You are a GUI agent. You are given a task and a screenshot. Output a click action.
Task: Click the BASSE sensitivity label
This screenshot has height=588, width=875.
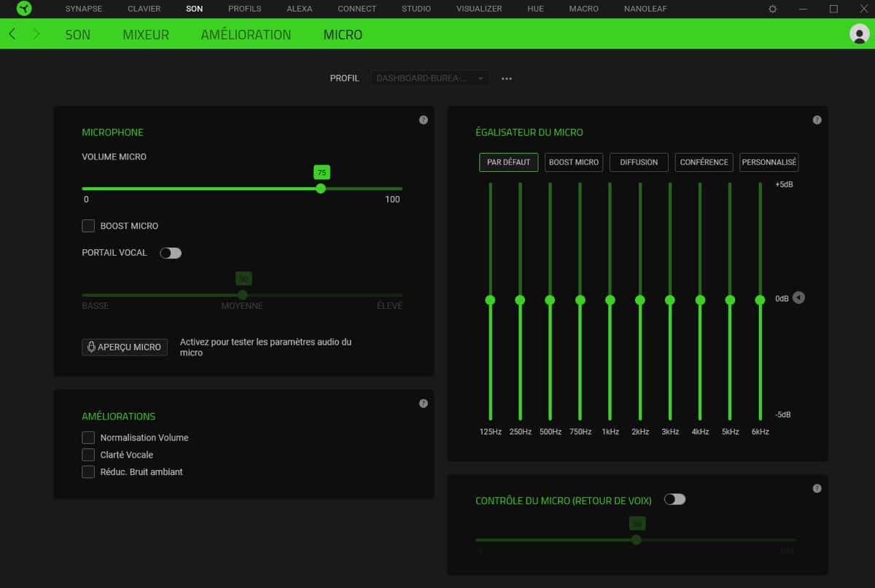click(x=96, y=306)
